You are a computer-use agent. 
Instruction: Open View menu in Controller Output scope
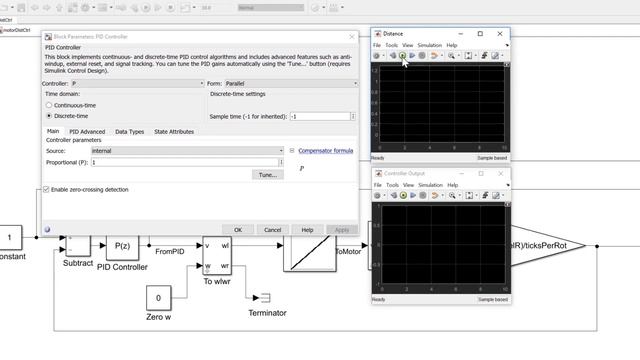click(408, 185)
